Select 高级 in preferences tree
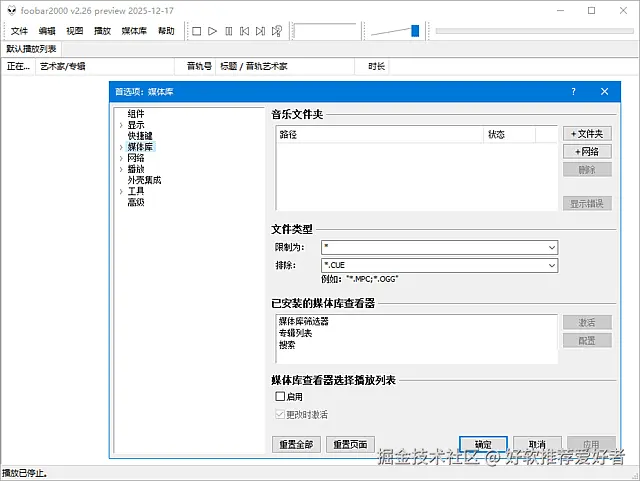 tap(136, 202)
